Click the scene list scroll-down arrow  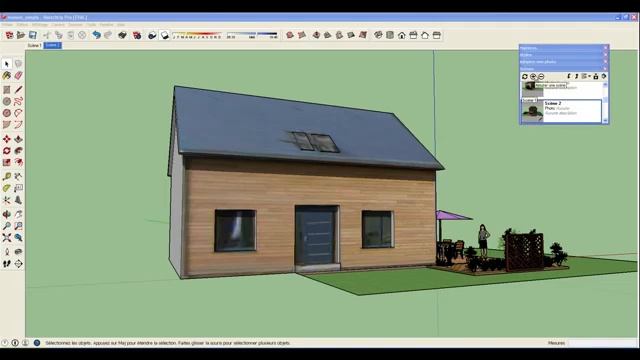[605, 120]
